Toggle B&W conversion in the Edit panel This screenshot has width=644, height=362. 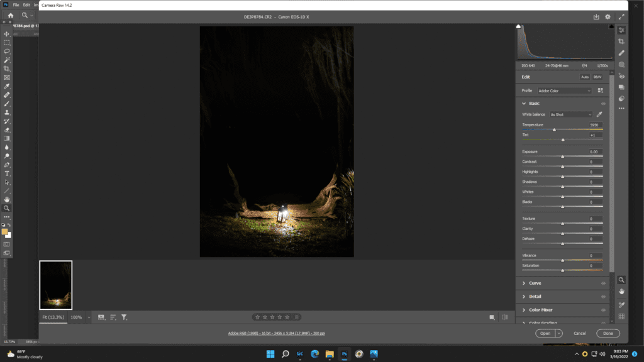click(x=597, y=77)
